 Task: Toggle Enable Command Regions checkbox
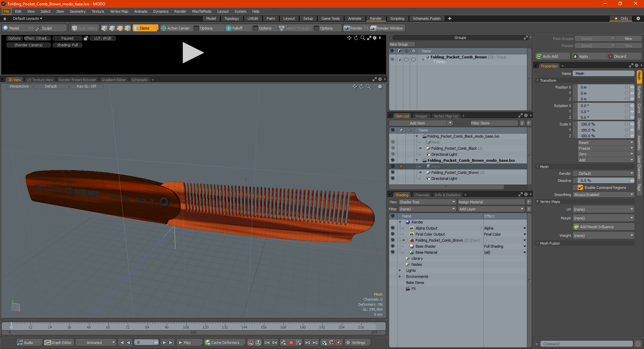tap(580, 188)
